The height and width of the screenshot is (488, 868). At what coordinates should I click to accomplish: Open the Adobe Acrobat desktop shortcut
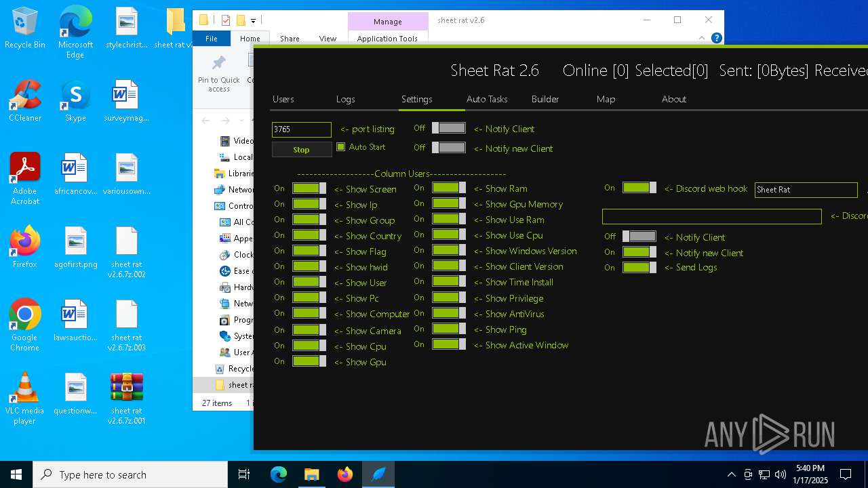click(25, 179)
